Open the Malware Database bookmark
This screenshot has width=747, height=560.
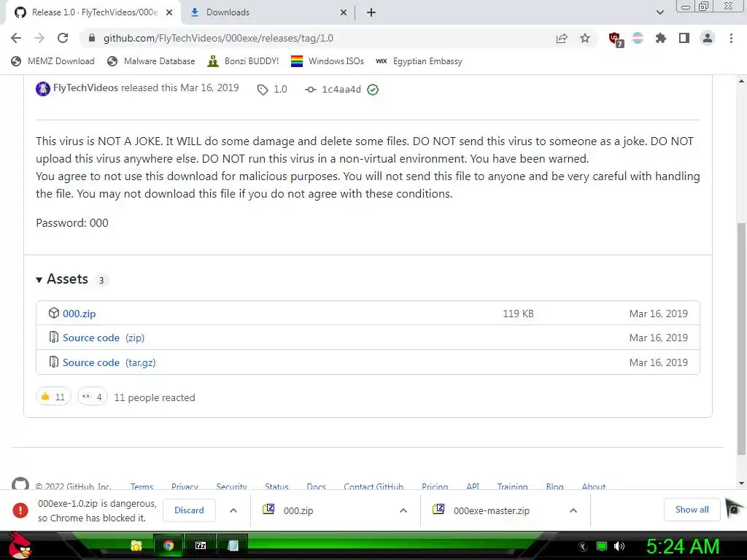[x=151, y=61]
